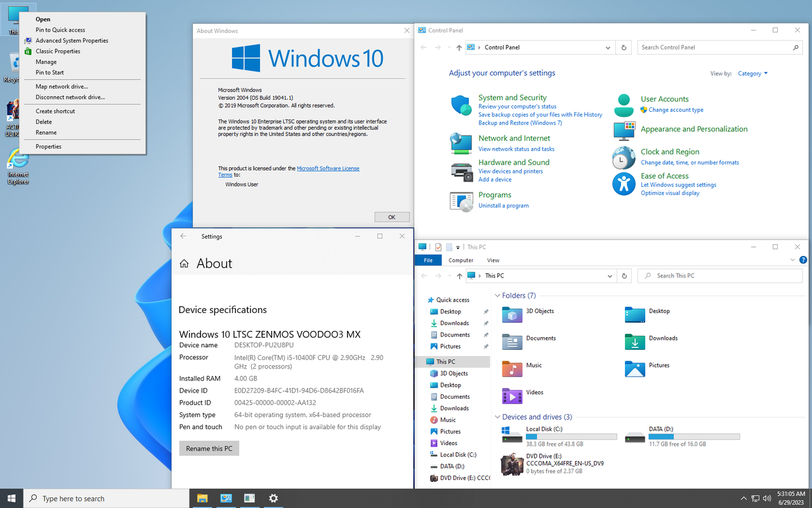Click Change account type link
Image resolution: width=812 pixels, height=508 pixels.
(x=676, y=110)
